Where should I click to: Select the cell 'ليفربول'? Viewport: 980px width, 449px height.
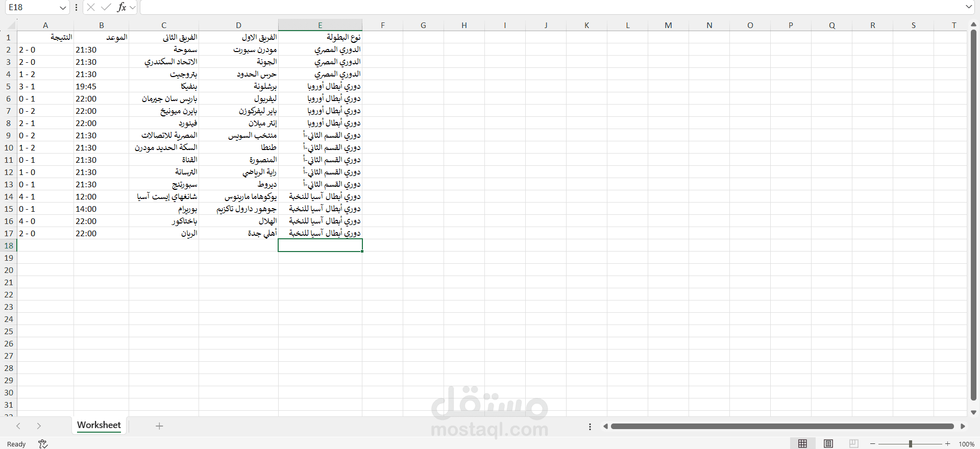coord(238,98)
